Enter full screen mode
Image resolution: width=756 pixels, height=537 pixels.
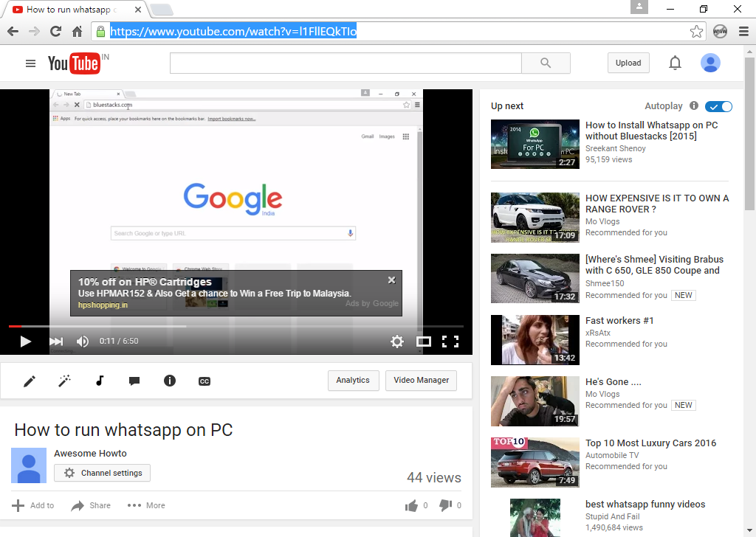pos(450,342)
